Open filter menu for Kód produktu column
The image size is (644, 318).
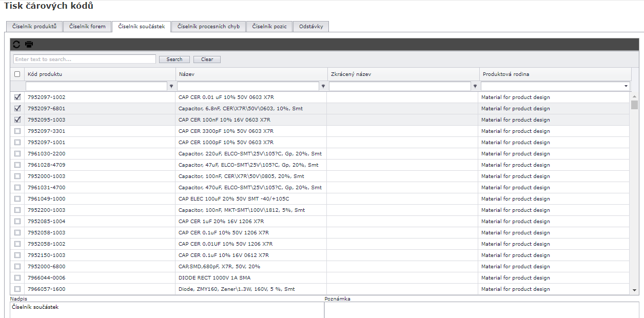pyautogui.click(x=171, y=86)
